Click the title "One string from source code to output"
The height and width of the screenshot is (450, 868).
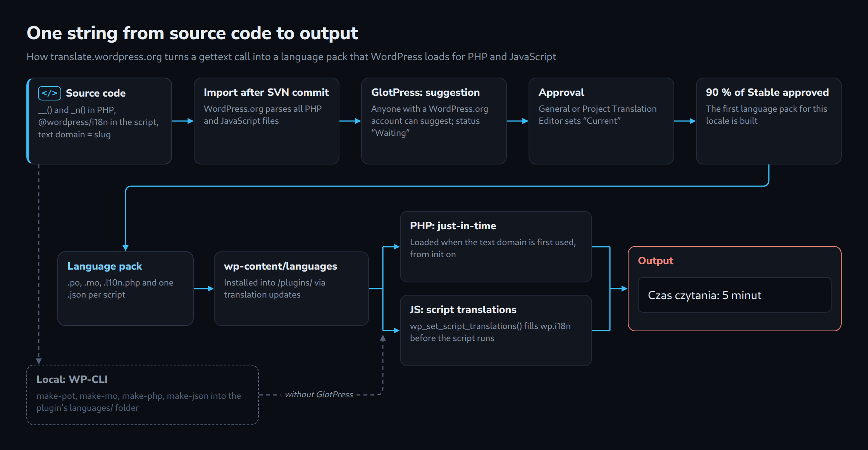(192, 33)
